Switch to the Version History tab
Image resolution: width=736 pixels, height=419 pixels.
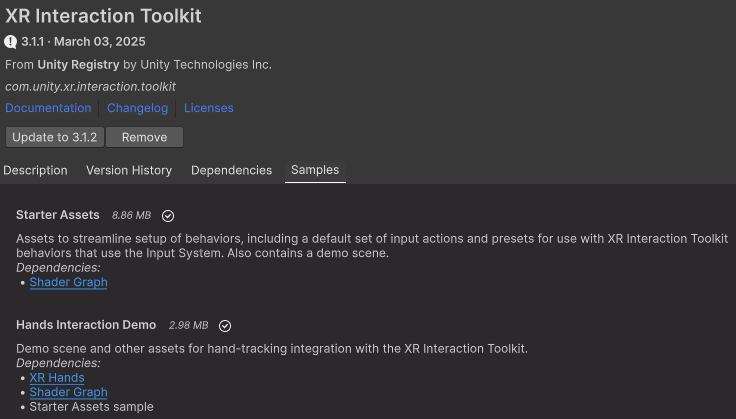tap(129, 170)
